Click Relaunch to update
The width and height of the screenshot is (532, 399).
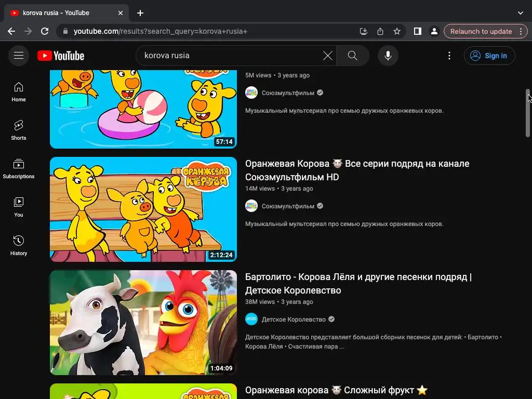[x=481, y=31]
